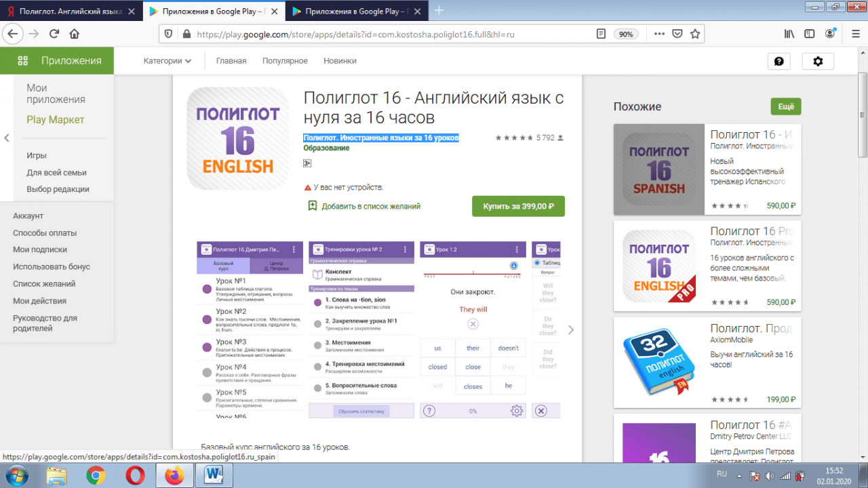Bookmark this page with star icon
The width and height of the screenshot is (868, 488).
click(x=694, y=34)
